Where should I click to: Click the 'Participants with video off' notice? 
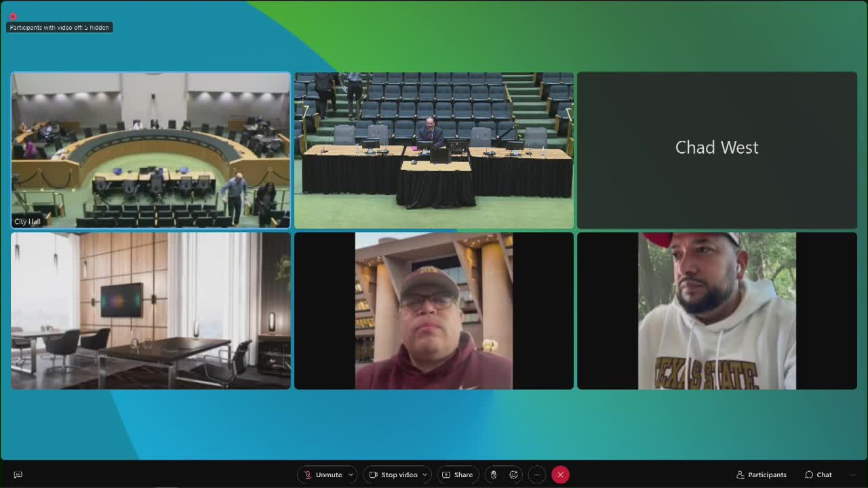(60, 28)
